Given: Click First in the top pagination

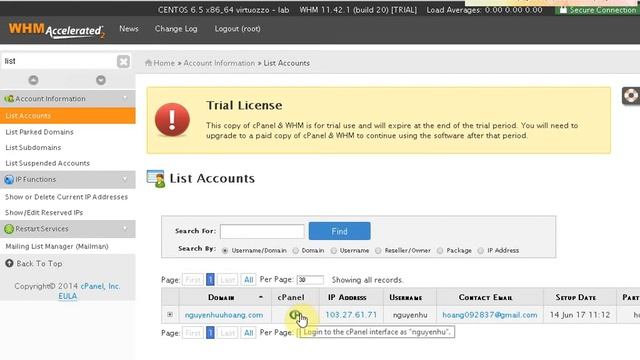Looking at the screenshot, I should [193, 280].
